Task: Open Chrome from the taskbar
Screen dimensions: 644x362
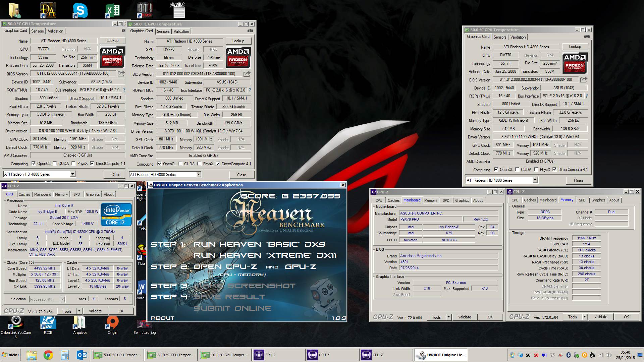Action: tap(48, 355)
